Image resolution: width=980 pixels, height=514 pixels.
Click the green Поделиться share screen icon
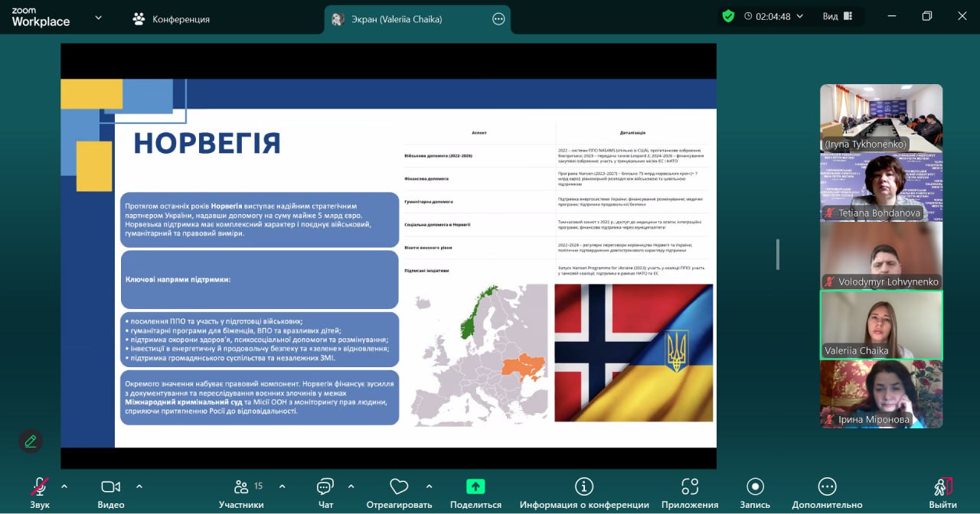tap(475, 486)
